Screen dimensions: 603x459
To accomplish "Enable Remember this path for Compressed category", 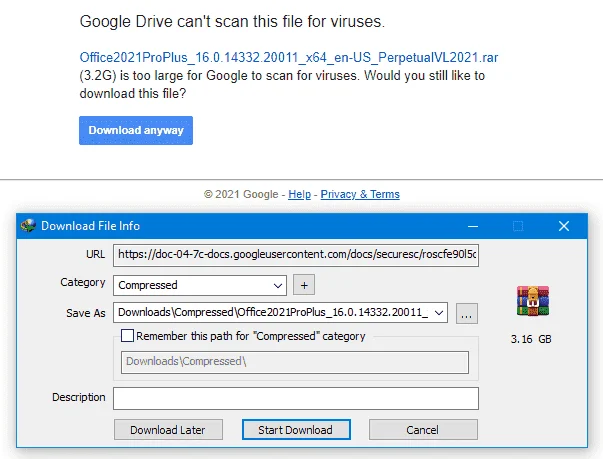I will (x=127, y=336).
